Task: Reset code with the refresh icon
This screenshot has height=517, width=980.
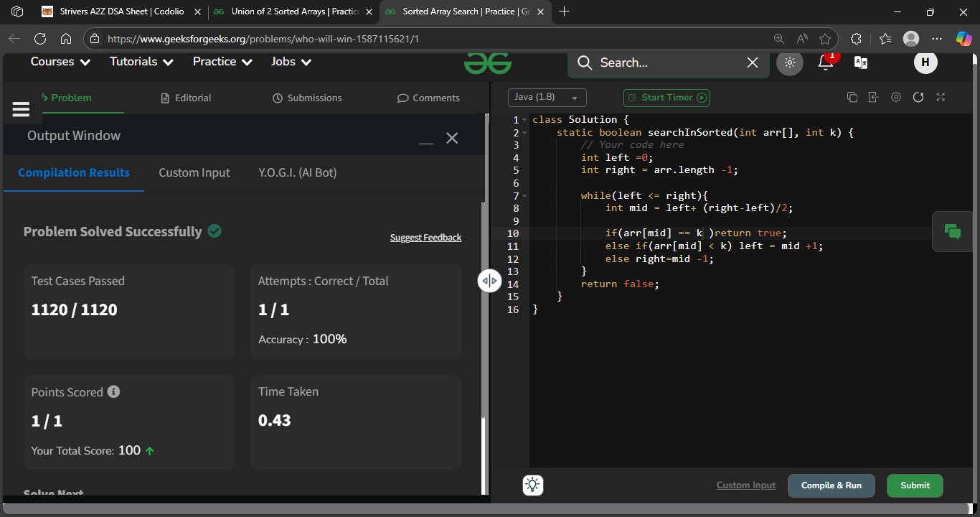Action: [918, 98]
